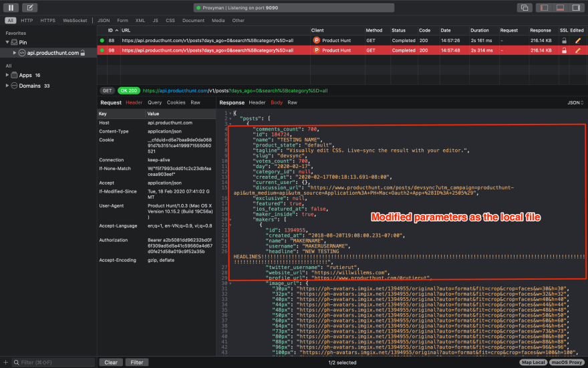Viewport: 588px width, 368px height.
Task: Open the Response Body tab
Action: point(277,102)
